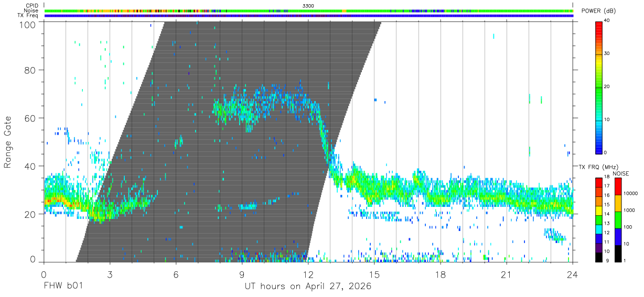Screen dimensions: 644x297
Task: Click the 60 tick on Range Gate axis
Action: click(x=30, y=118)
